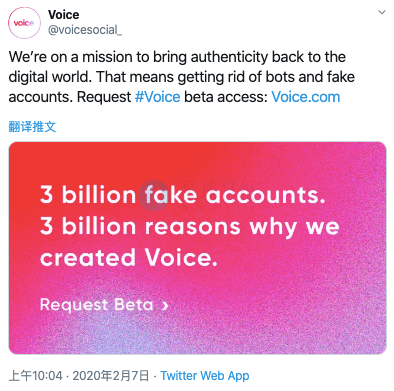
Task: Open the 上午10:04 timestamp
Action: coord(35,376)
